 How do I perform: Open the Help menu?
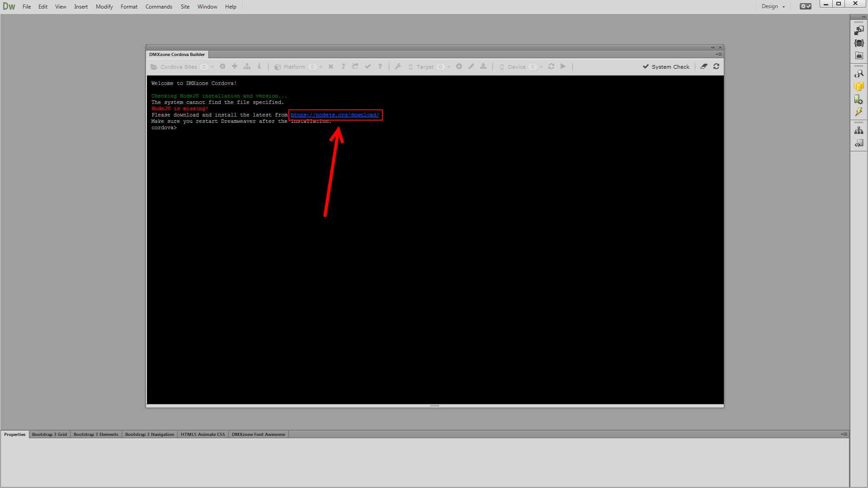231,7
